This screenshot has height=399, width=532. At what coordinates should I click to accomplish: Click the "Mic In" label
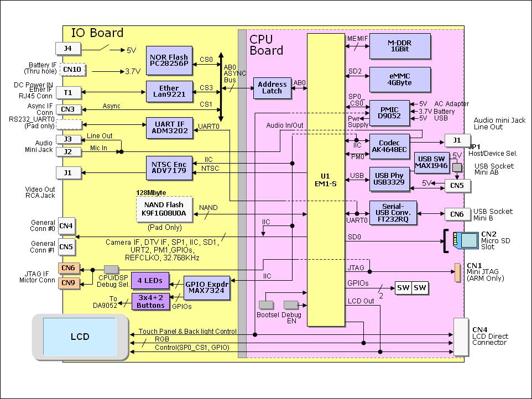coord(98,148)
